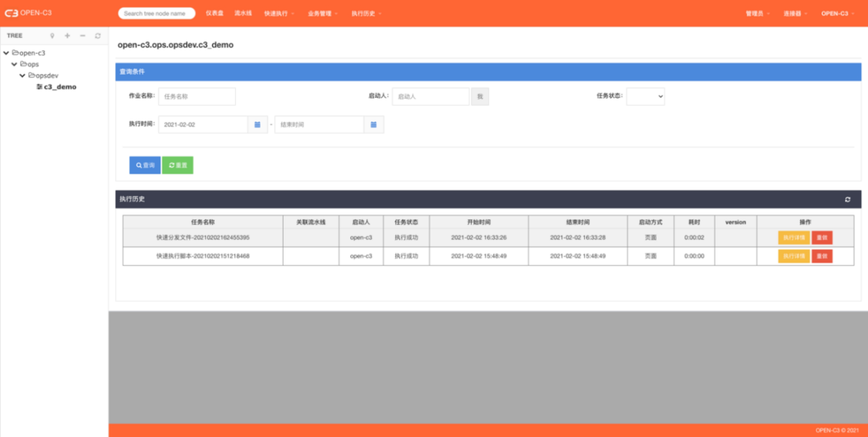Open the start date calendar picker

(257, 125)
